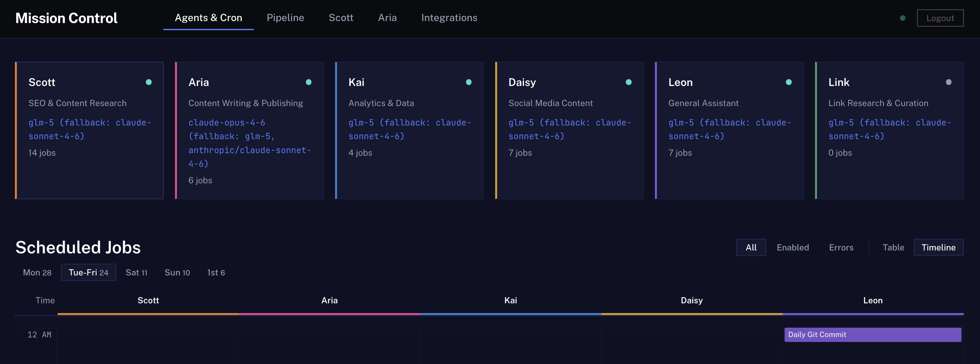This screenshot has width=980, height=364.
Task: Click Link's gray offline status indicator
Action: (x=948, y=82)
